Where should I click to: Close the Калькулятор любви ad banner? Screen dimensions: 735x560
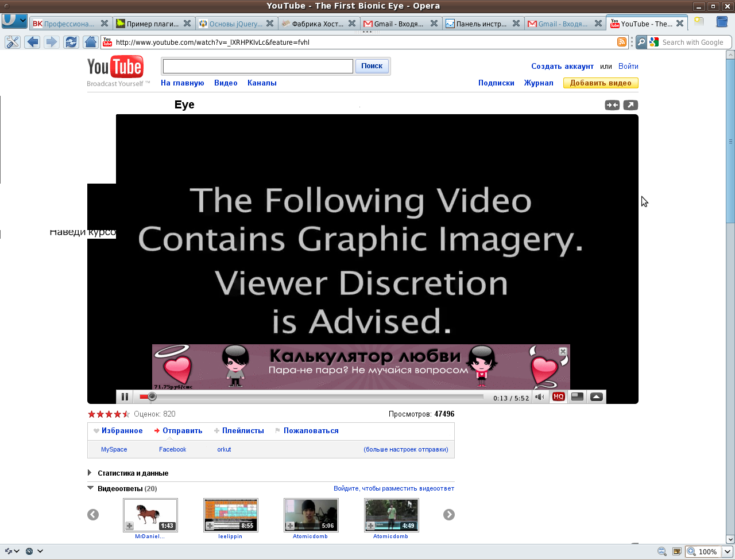click(563, 351)
